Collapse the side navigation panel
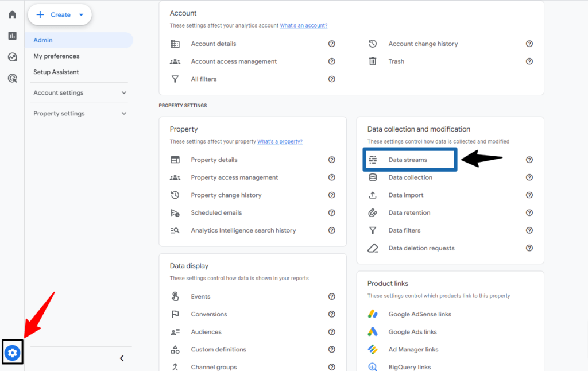The height and width of the screenshot is (371, 588). point(122,358)
